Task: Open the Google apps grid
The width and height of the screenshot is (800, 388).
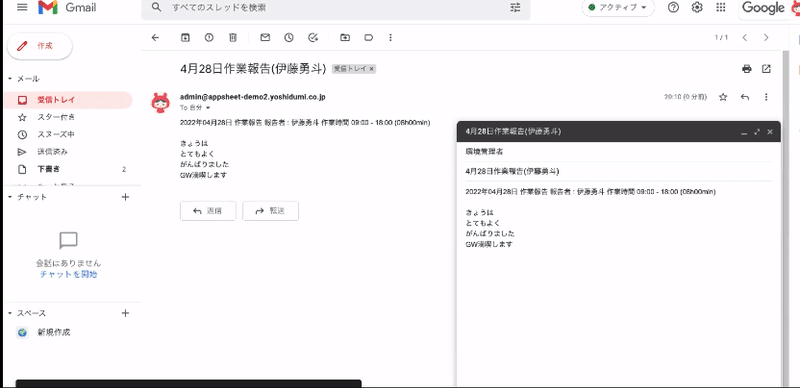Action: (x=721, y=8)
